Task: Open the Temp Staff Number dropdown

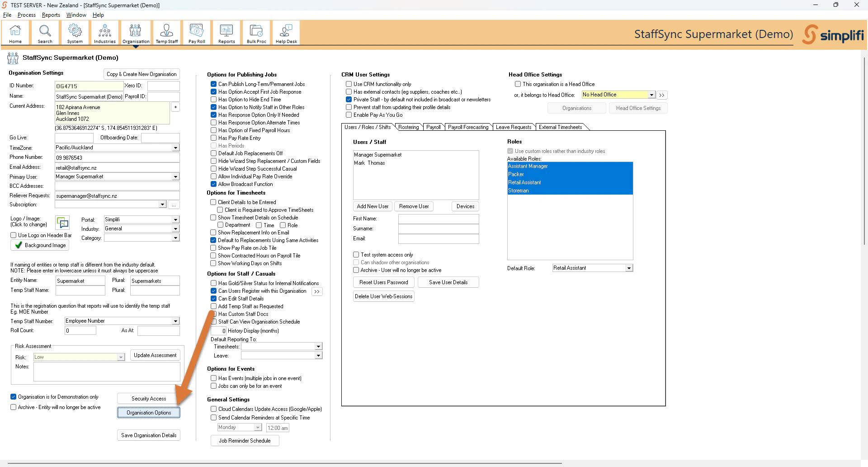Action: (175, 321)
